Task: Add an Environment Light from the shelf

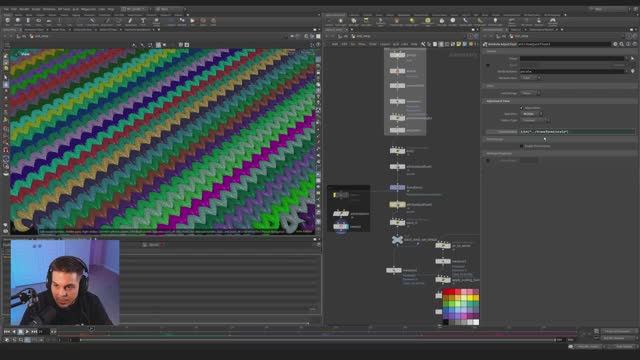Action: [427, 21]
